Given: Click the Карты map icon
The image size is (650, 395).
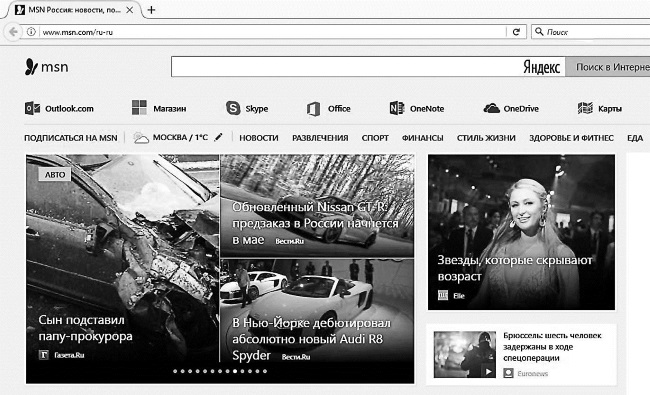Looking at the screenshot, I should point(585,108).
